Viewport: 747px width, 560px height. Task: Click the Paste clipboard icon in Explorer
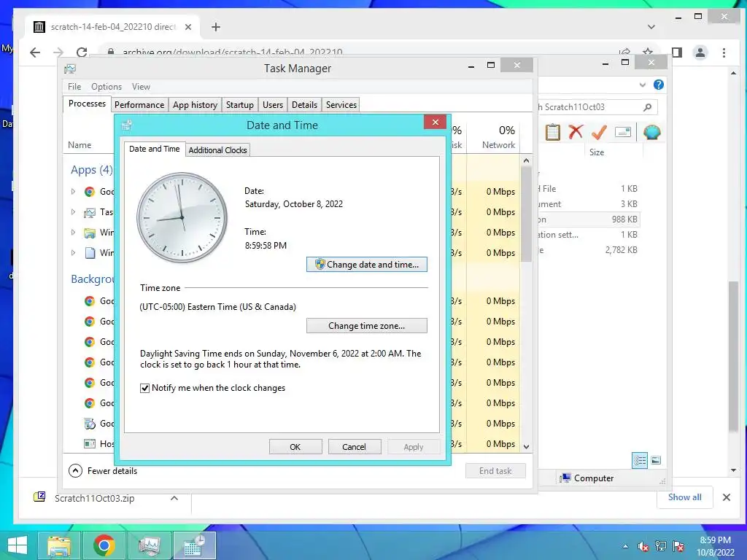(553, 133)
